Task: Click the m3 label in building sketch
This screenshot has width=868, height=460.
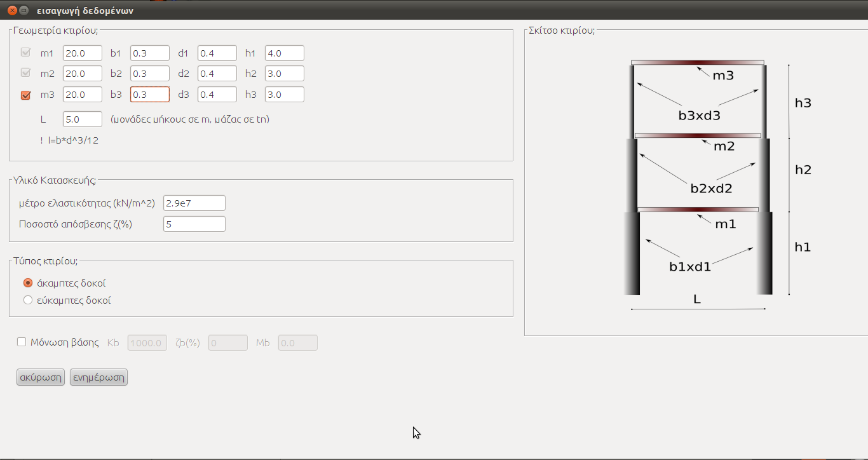Action: pyautogui.click(x=723, y=76)
